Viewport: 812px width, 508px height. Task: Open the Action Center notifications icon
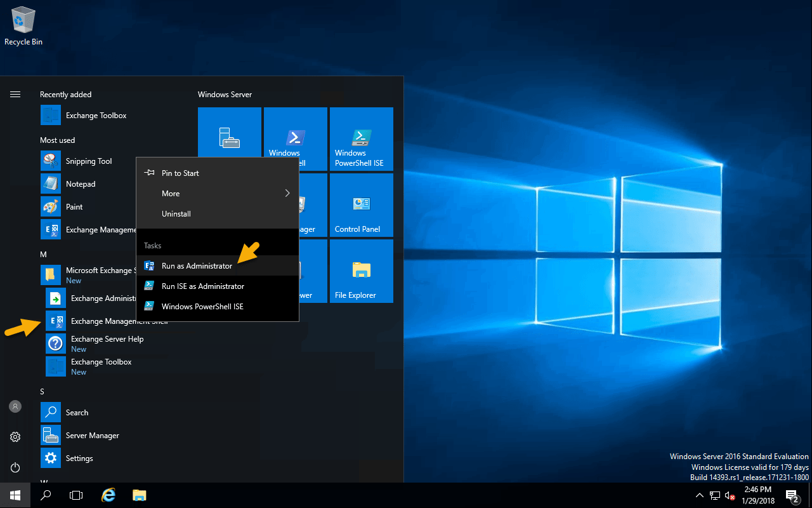[x=793, y=495]
